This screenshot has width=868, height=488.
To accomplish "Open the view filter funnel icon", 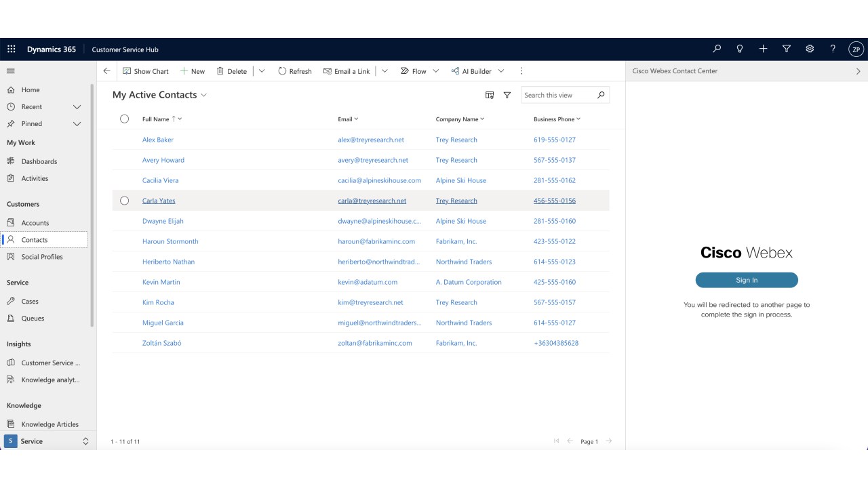I will point(507,96).
